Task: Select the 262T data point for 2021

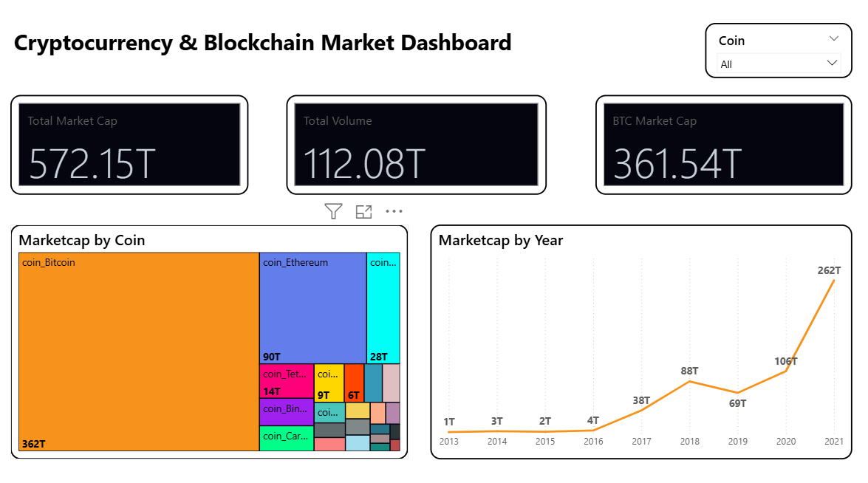Action: point(834,281)
